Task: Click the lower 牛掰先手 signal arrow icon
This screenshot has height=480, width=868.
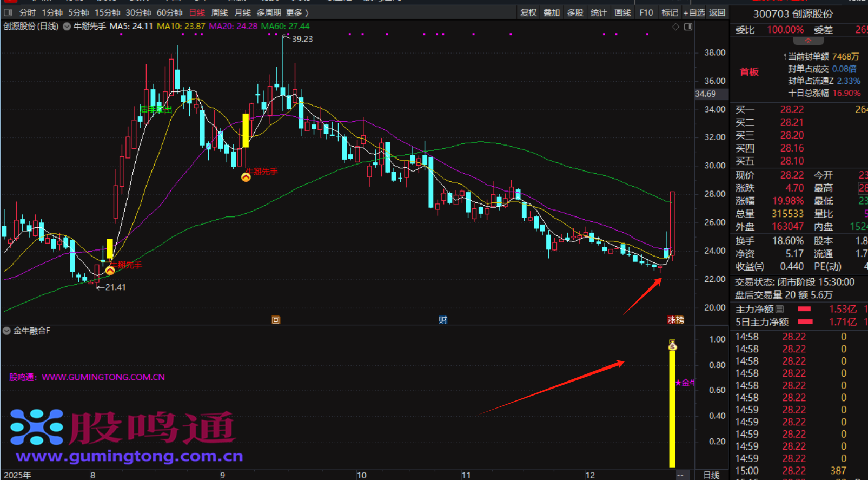Action: (110, 270)
